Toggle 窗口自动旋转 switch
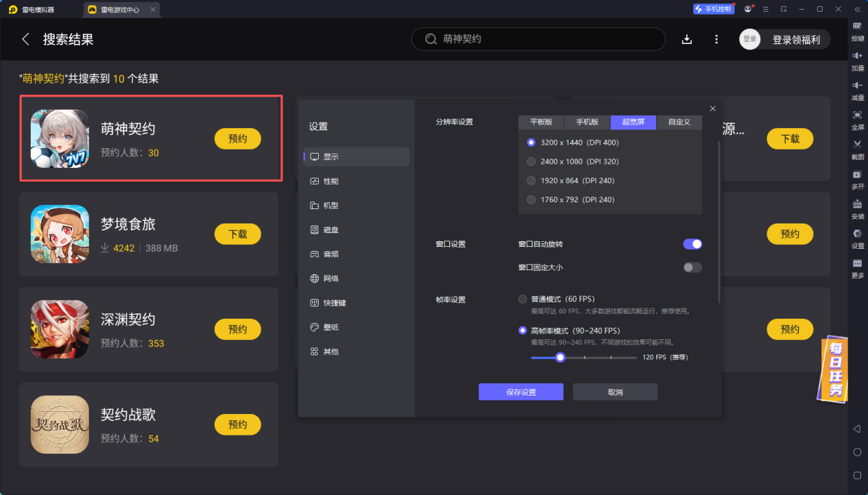868x495 pixels. pyautogui.click(x=692, y=244)
